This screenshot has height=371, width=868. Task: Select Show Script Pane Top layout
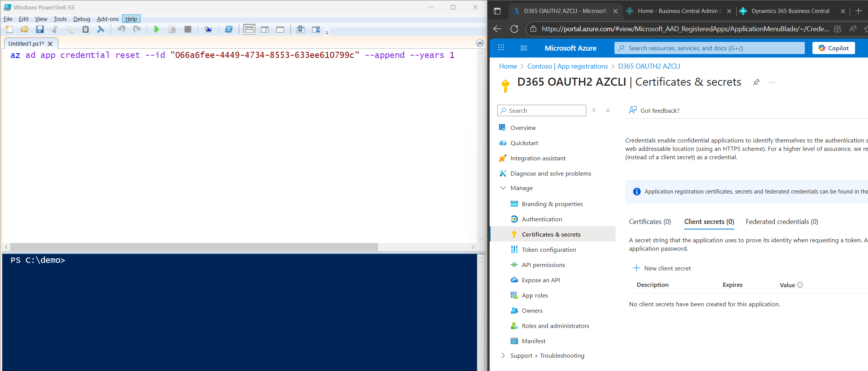click(x=249, y=29)
